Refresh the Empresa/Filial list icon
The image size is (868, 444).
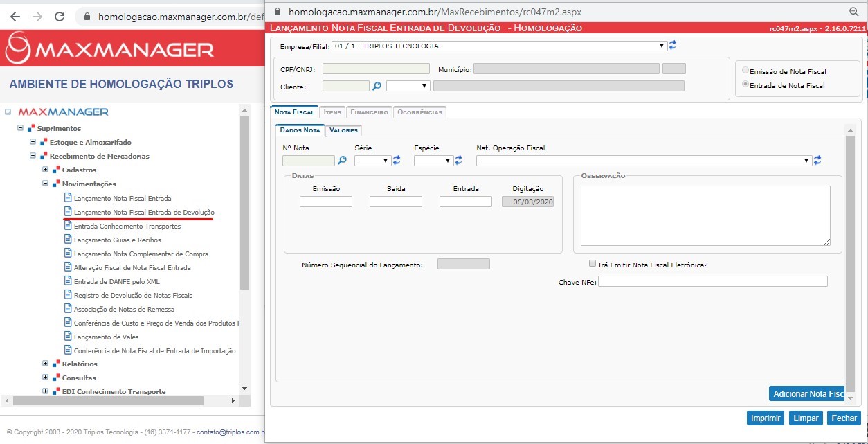(673, 46)
